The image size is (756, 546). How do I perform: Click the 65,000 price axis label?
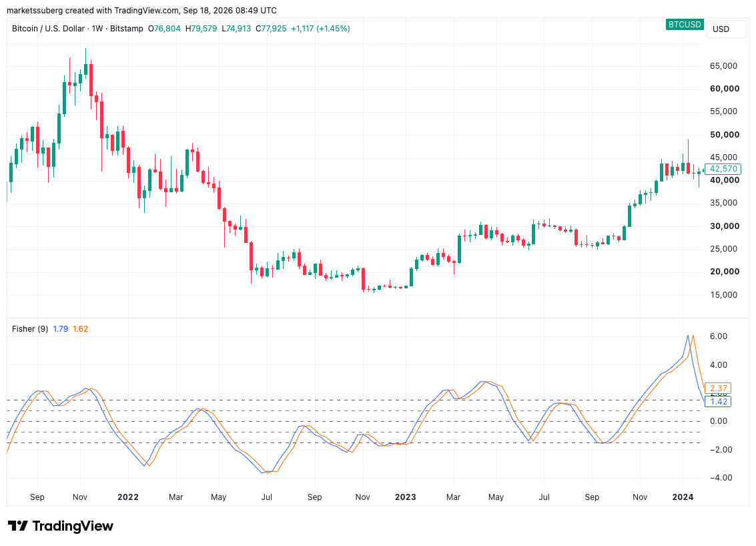click(x=724, y=66)
